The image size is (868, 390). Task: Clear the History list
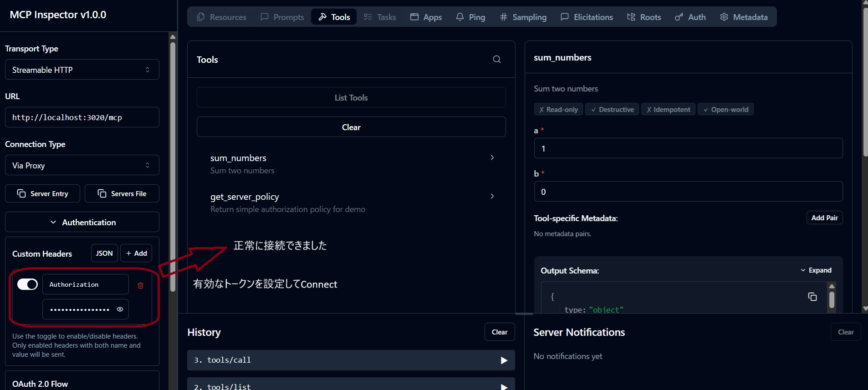(x=500, y=332)
